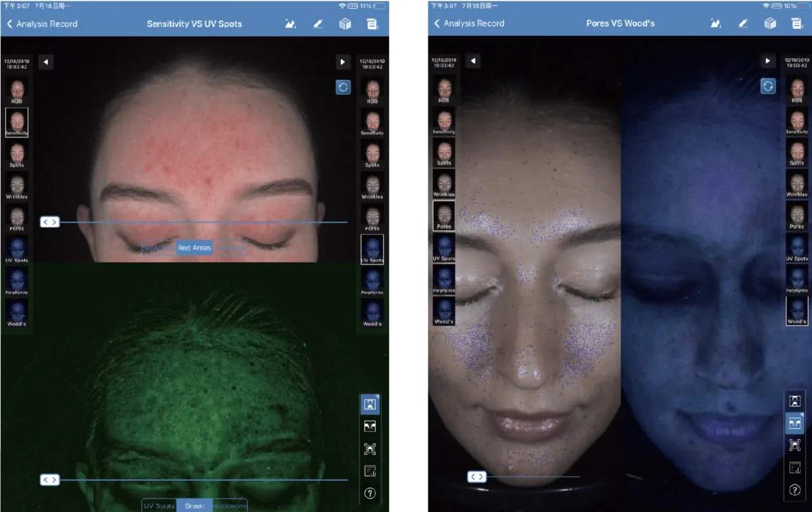Image resolution: width=812 pixels, height=512 pixels.
Task: Tap sync refresh icon on Pores VS Wood's screen
Action: tap(768, 86)
